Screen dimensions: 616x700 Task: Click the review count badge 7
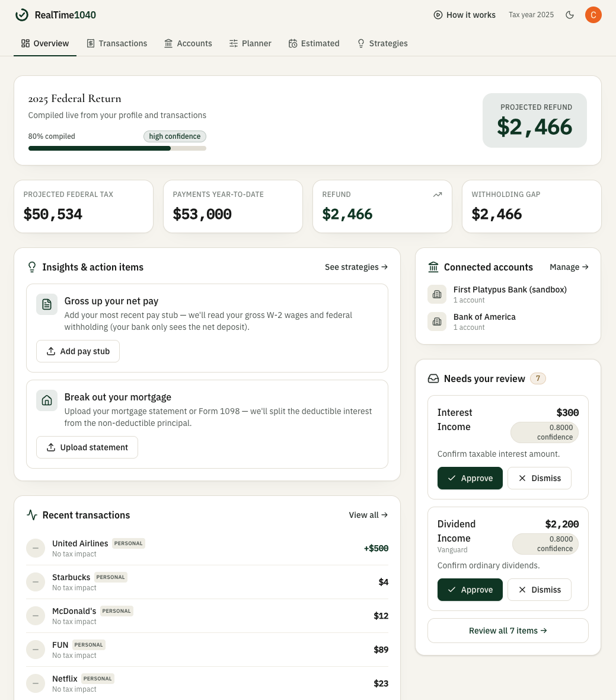tap(538, 378)
